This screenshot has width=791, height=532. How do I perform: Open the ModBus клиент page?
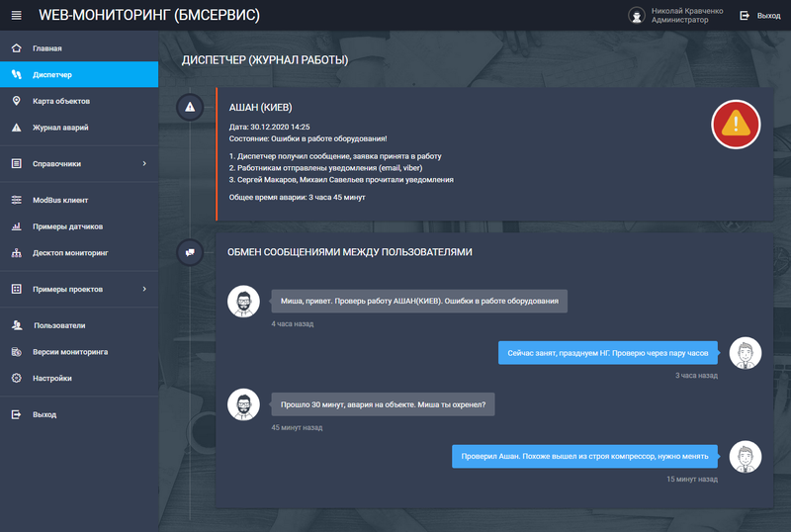click(79, 200)
